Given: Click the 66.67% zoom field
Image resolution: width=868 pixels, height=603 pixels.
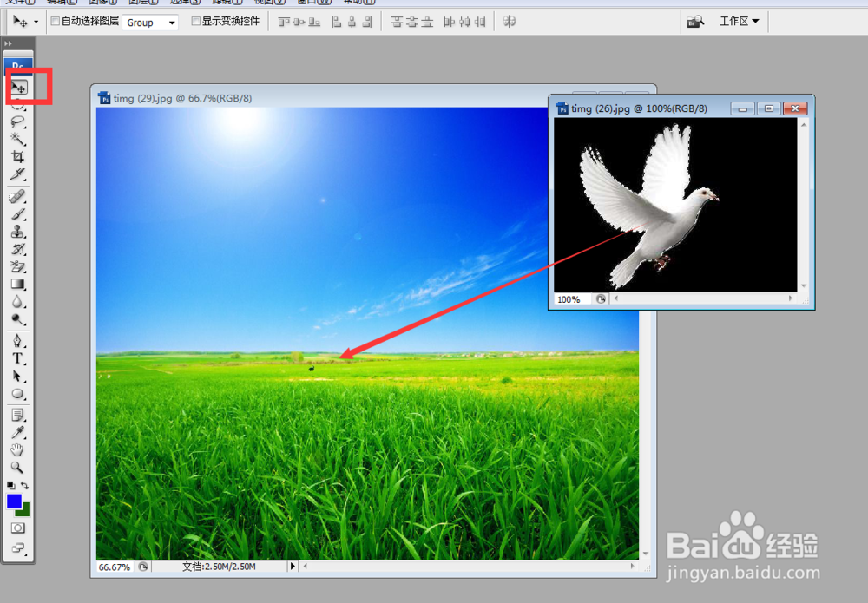Looking at the screenshot, I should tap(115, 567).
